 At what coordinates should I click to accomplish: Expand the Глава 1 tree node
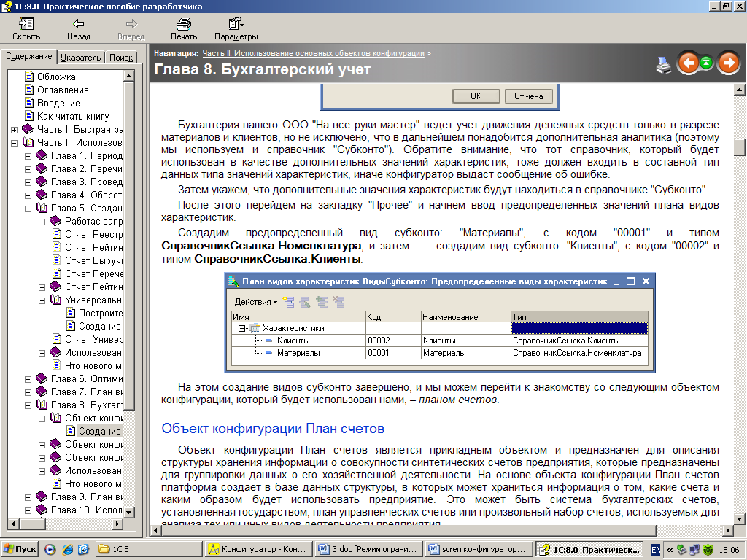pos(28,156)
